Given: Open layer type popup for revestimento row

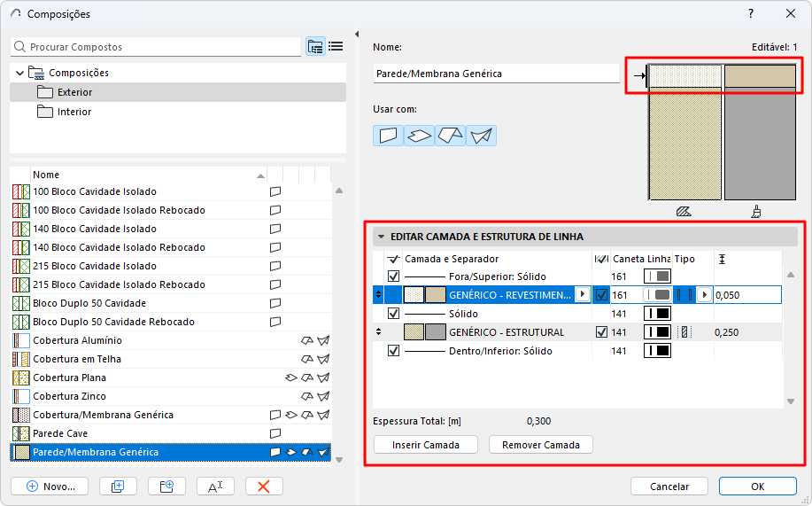Looking at the screenshot, I should (x=704, y=295).
